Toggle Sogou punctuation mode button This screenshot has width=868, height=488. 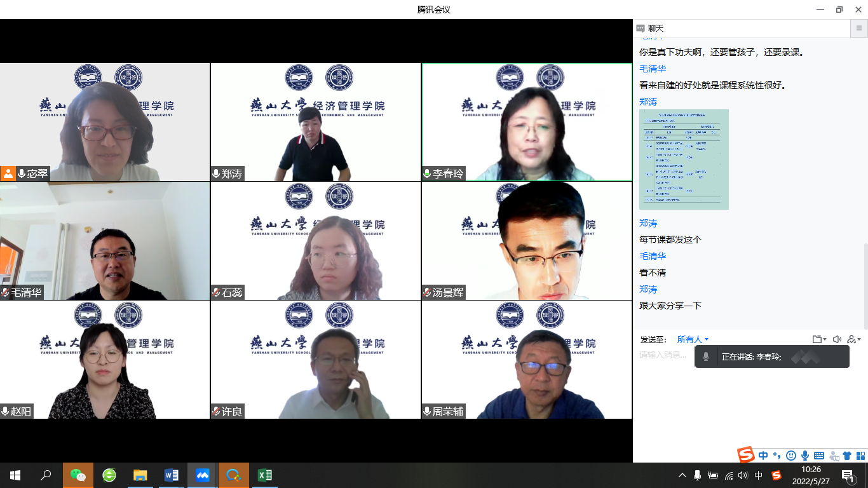point(777,456)
